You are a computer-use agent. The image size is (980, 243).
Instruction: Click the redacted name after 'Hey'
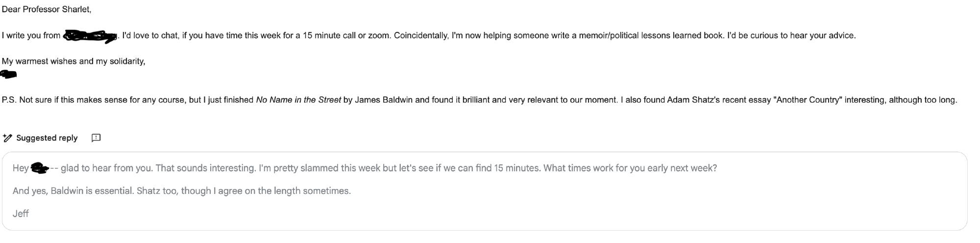(40, 168)
